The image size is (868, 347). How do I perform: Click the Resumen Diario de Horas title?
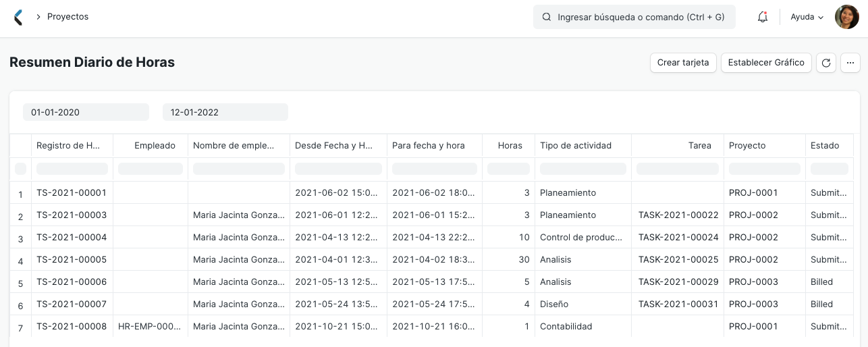92,62
